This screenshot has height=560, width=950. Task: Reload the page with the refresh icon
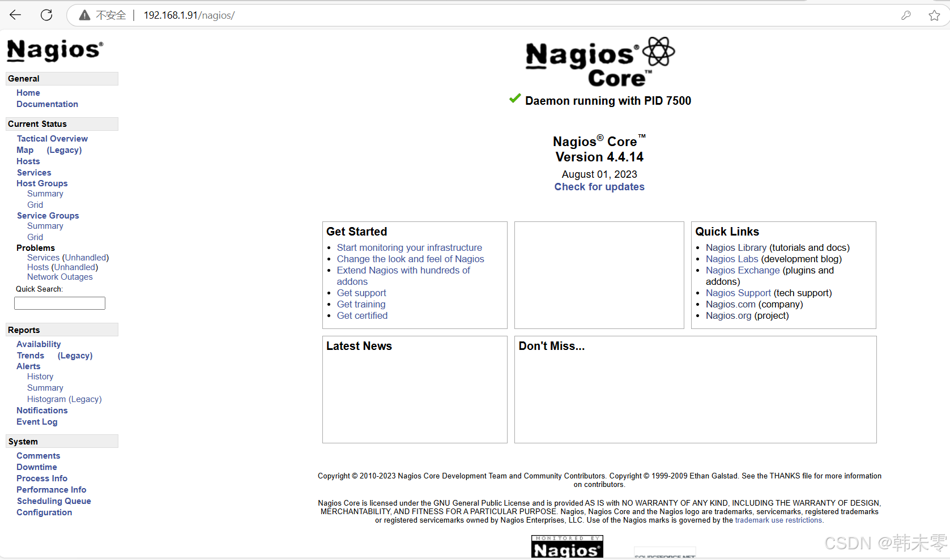[46, 15]
